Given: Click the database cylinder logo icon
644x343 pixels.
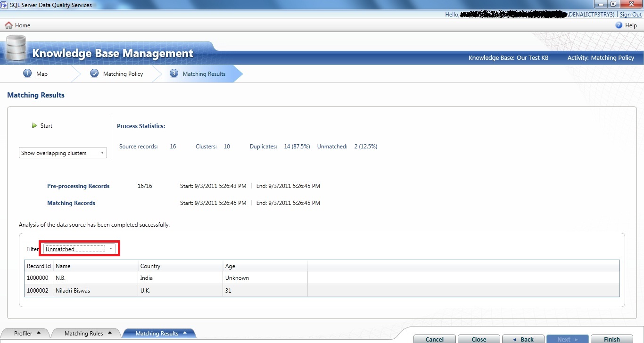Looking at the screenshot, I should (15, 49).
